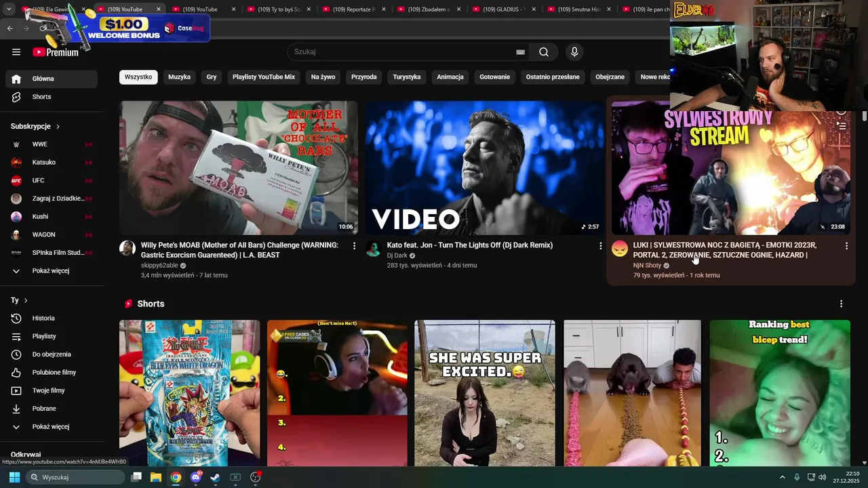Select the Gotowanie filter chip

point(495,77)
